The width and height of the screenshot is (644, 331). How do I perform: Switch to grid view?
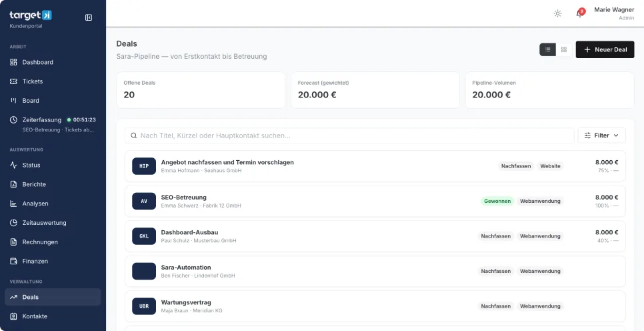point(564,49)
